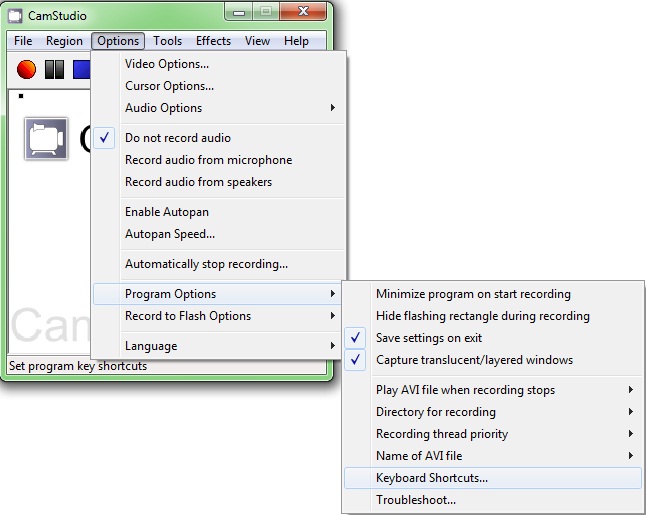
Task: Expand the Audio Options submenu
Action: tap(219, 108)
